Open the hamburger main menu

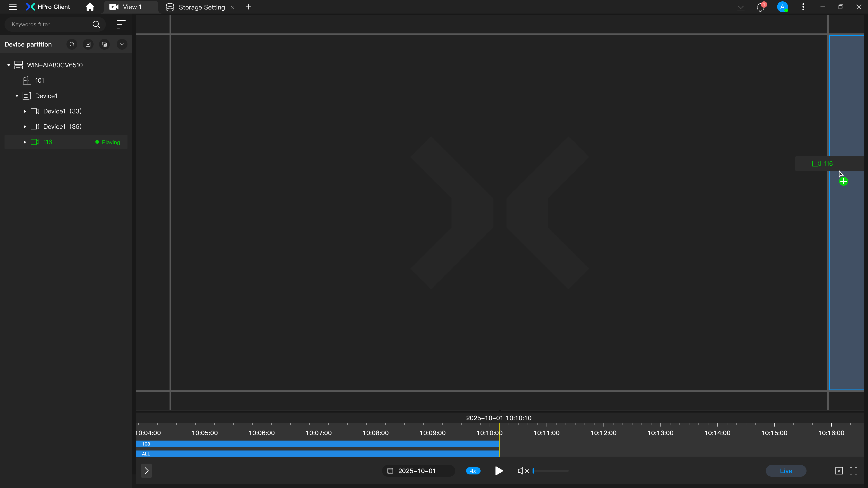pyautogui.click(x=13, y=7)
